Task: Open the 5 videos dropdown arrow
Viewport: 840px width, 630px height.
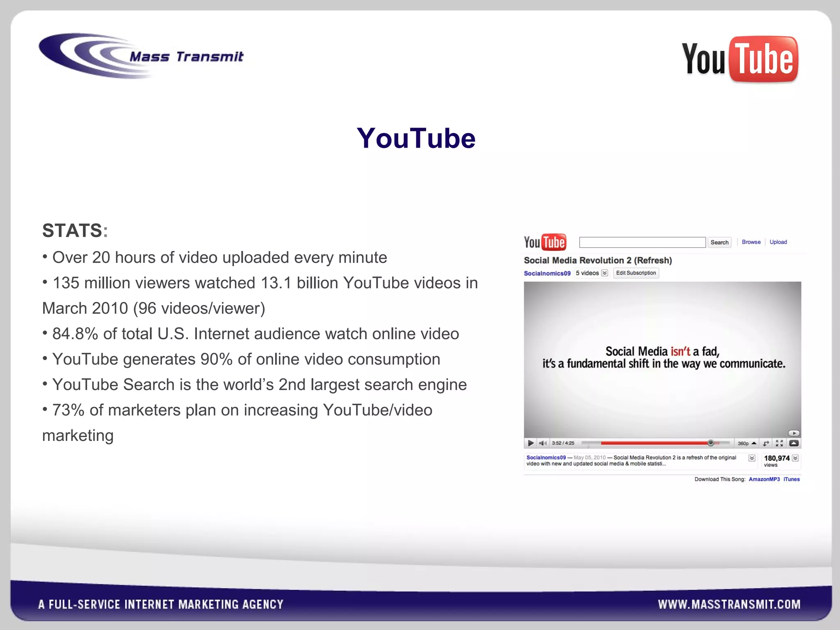Action: click(x=605, y=273)
